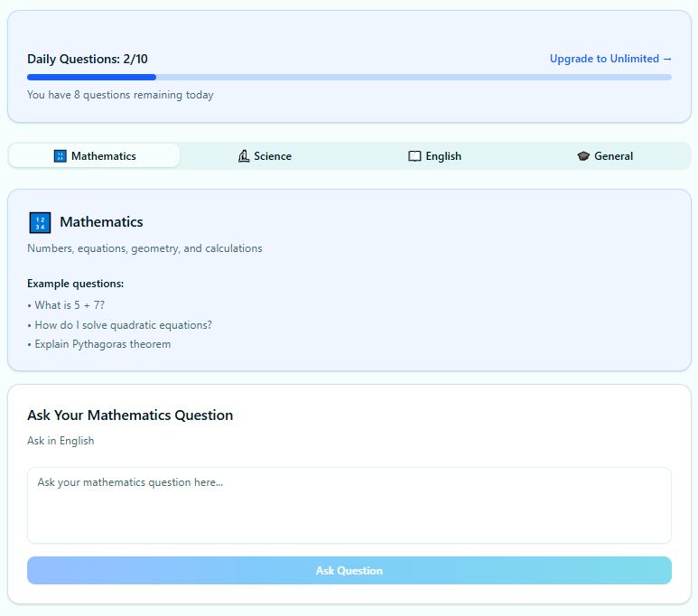Click the book icon in the English tab
Screen dimensions: 698x616
414,156
